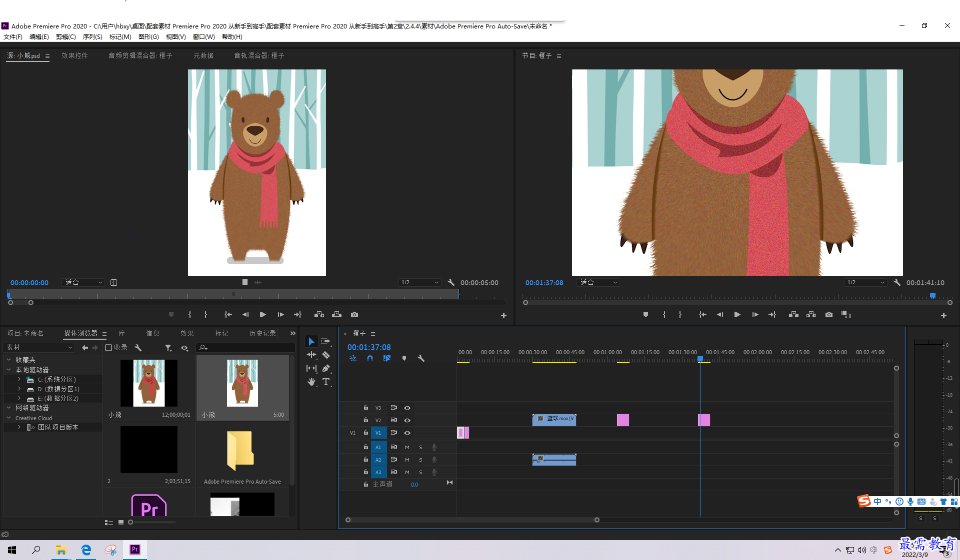The width and height of the screenshot is (960, 560).
Task: Switch to the 效果控件 tab
Action: pyautogui.click(x=74, y=55)
